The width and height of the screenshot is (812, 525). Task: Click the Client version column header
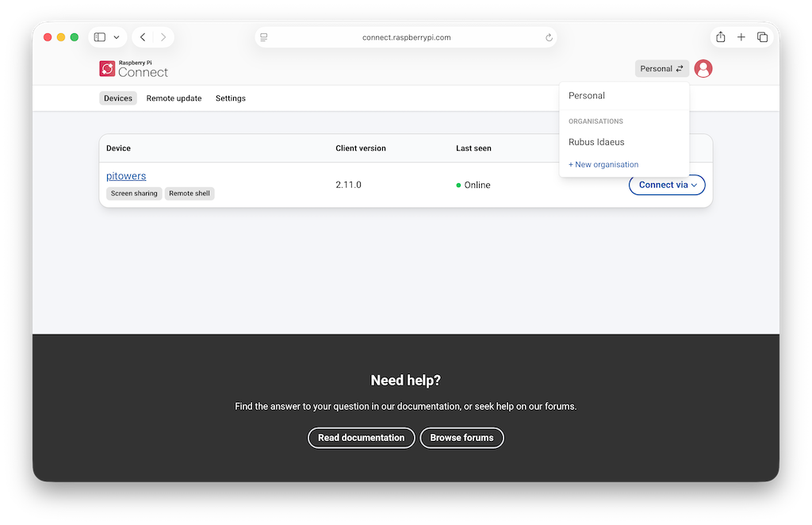(361, 148)
